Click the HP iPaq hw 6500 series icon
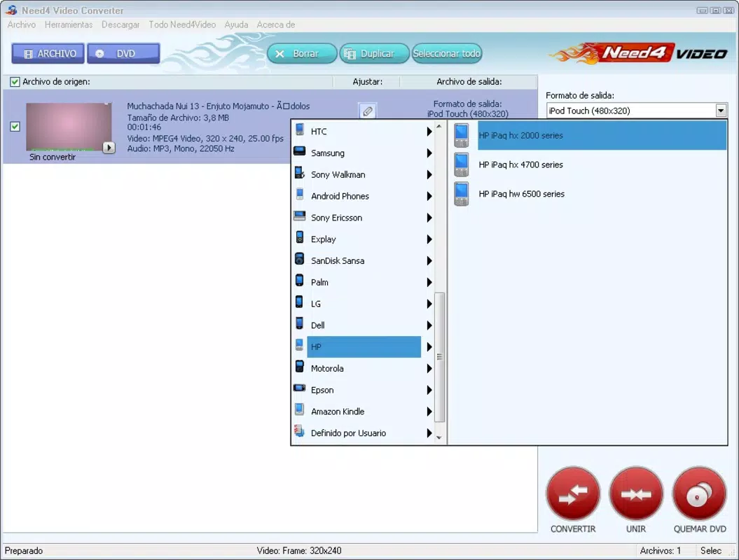Image resolution: width=739 pixels, height=560 pixels. pyautogui.click(x=462, y=194)
